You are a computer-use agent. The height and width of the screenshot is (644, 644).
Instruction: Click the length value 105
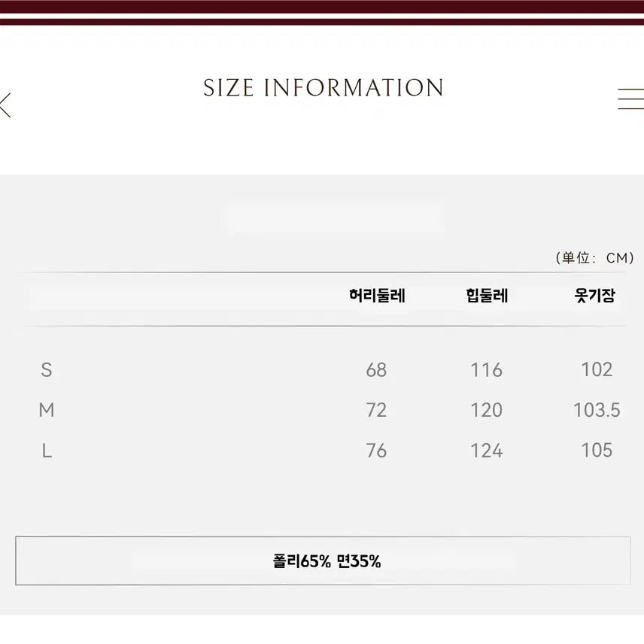tap(597, 451)
